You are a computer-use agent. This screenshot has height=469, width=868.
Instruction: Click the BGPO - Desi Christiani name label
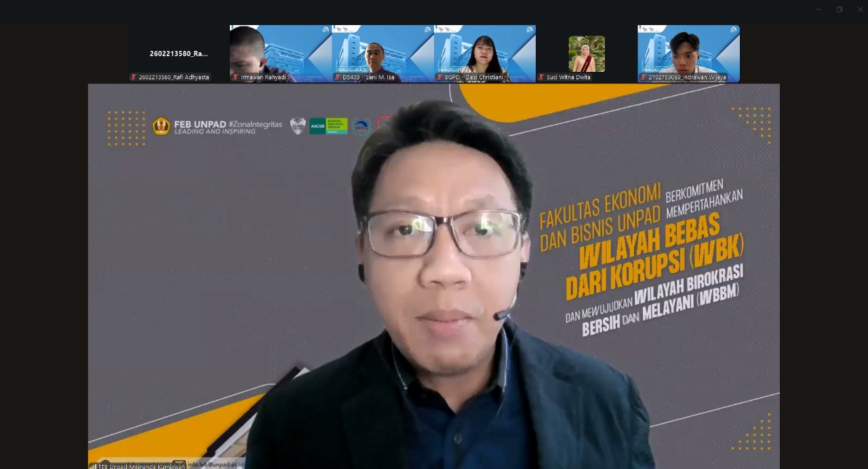[474, 77]
